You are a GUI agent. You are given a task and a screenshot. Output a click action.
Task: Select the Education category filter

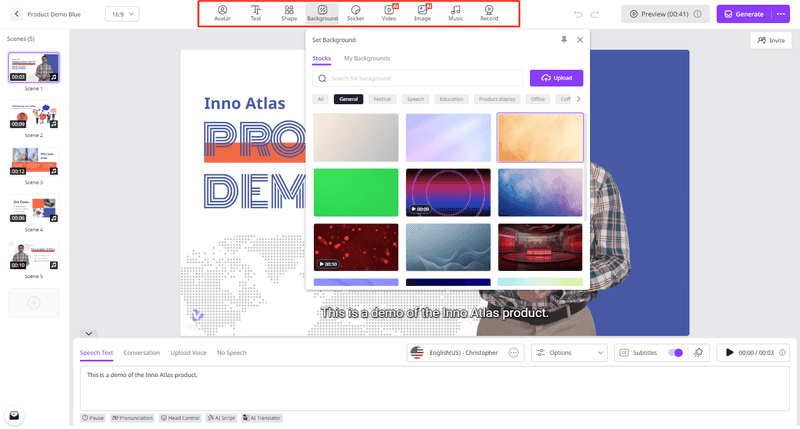pos(452,99)
